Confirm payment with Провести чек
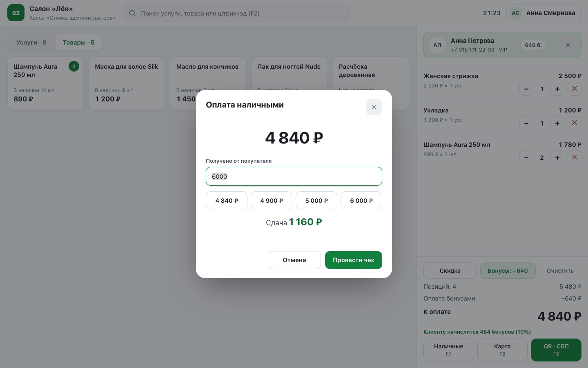This screenshot has width=588, height=368. [x=354, y=260]
